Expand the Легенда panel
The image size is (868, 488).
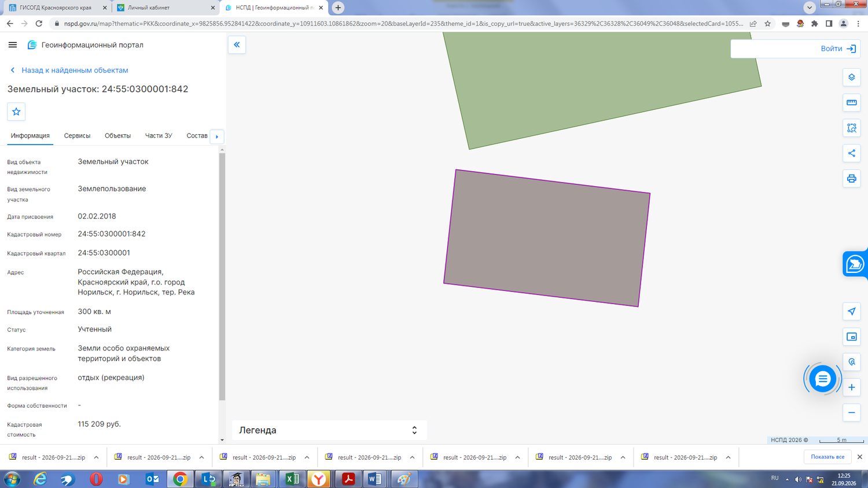tap(329, 430)
